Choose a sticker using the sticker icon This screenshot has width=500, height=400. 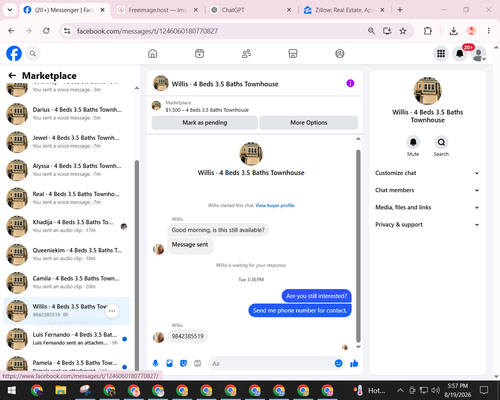(183, 363)
